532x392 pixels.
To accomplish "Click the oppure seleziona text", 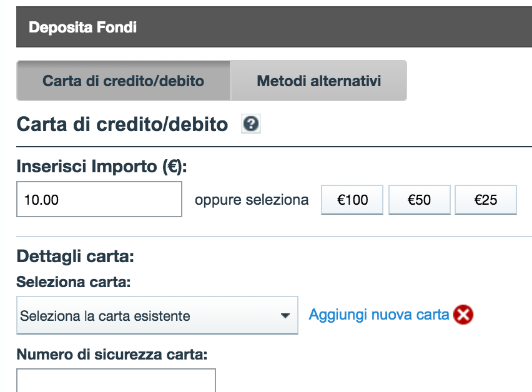I will click(x=252, y=200).
